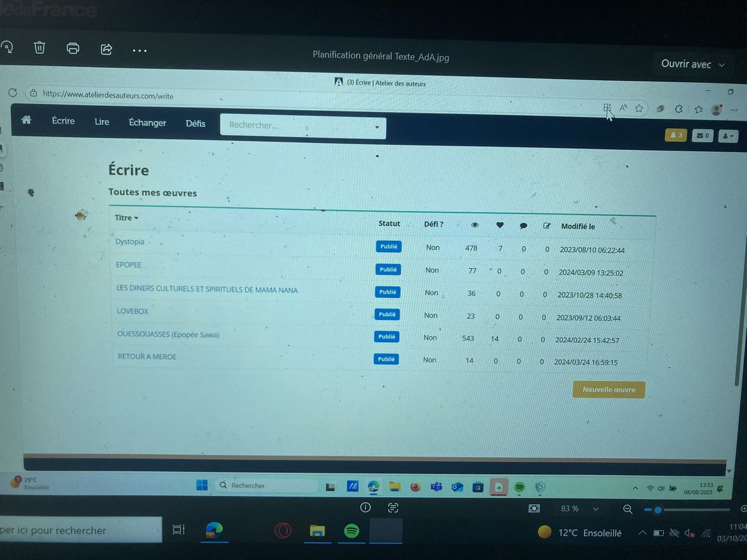
Task: Sort works by the Titre column header
Action: [x=126, y=218]
